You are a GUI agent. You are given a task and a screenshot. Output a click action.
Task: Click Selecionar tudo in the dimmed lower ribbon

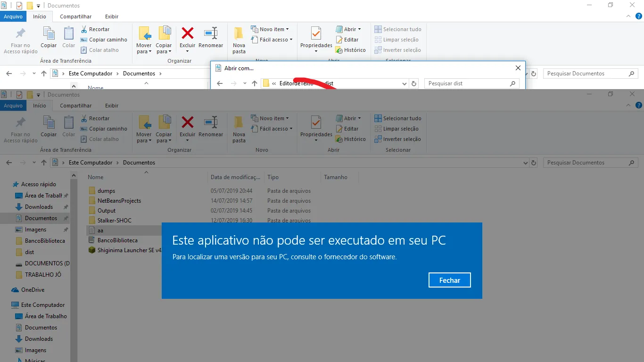click(x=398, y=118)
